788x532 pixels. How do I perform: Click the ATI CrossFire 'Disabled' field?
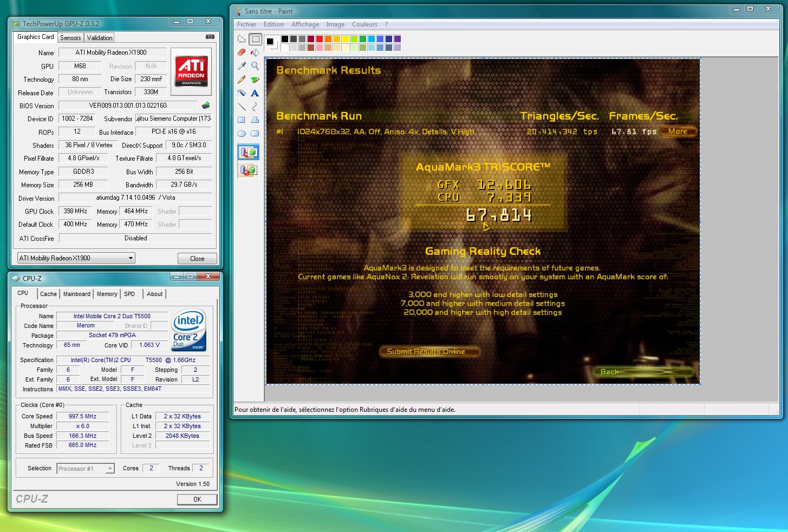pos(135,238)
